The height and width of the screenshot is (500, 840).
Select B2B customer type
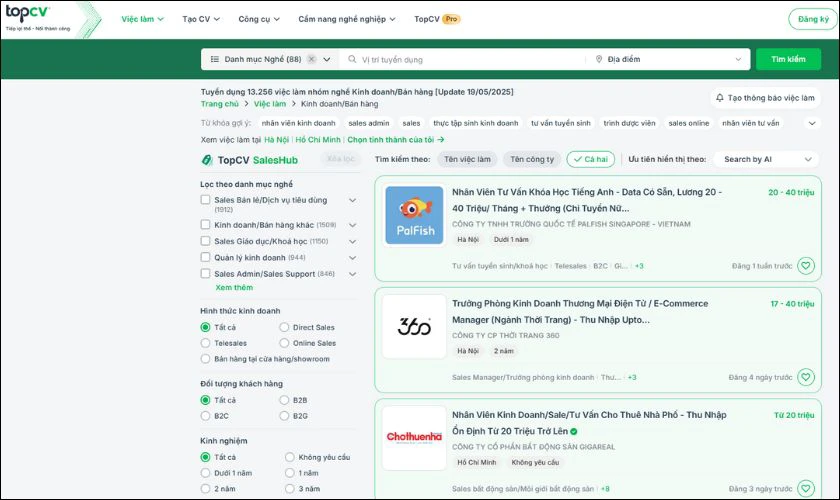[x=284, y=400]
